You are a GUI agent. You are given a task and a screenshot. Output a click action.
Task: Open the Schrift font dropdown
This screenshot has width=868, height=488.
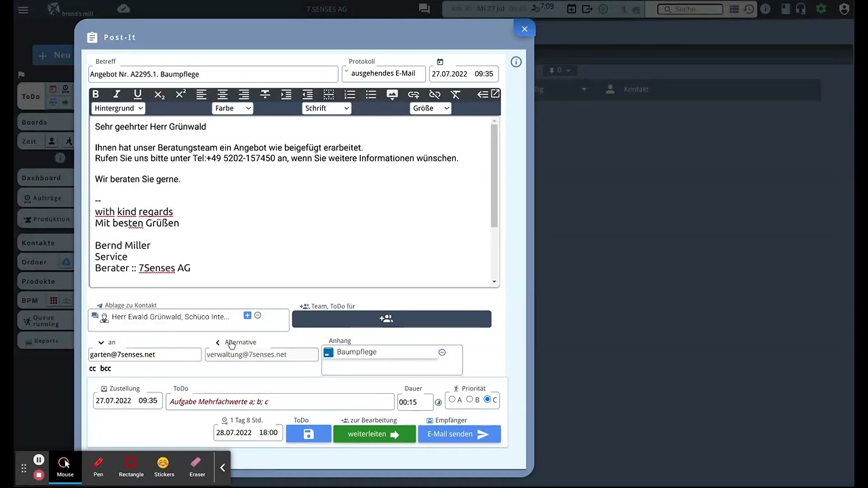[326, 108]
